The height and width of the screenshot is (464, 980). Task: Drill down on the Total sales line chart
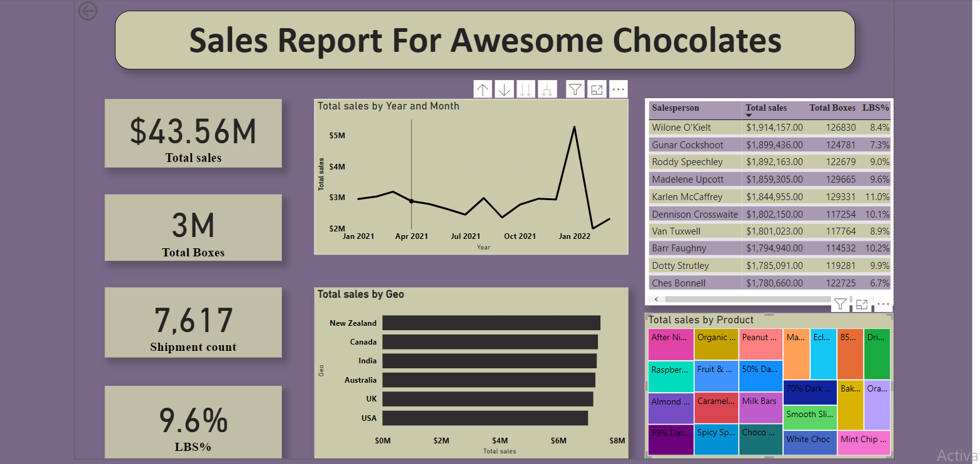(x=504, y=89)
